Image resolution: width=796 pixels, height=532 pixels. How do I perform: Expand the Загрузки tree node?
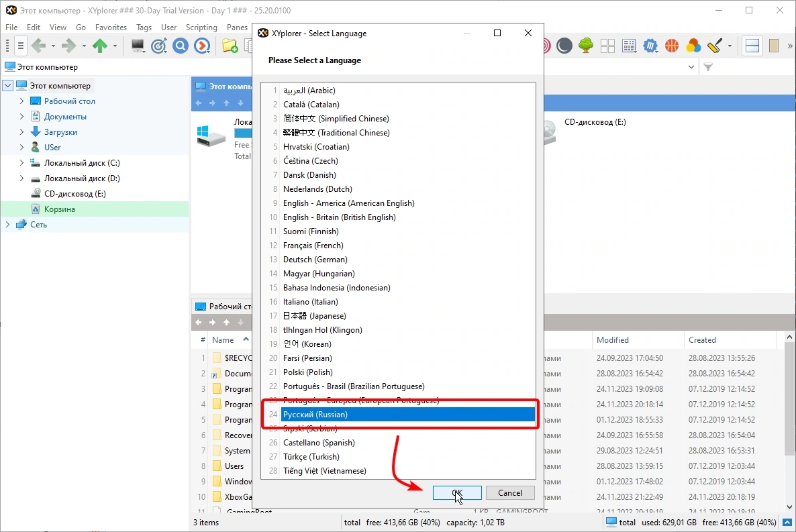point(21,132)
